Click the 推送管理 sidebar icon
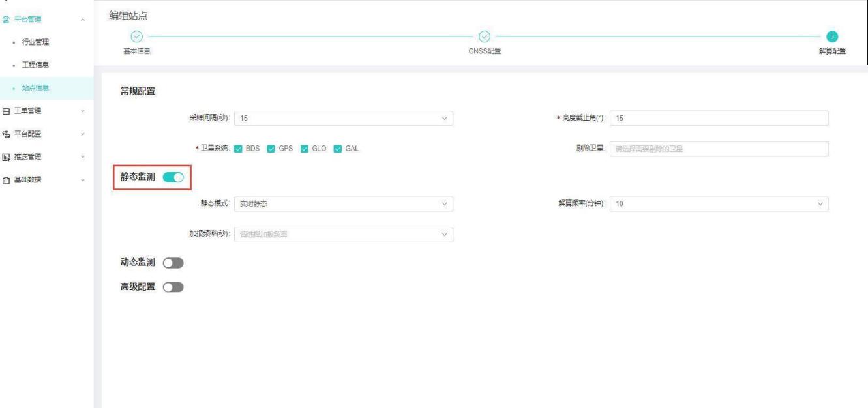The height and width of the screenshot is (408, 868). tap(7, 156)
